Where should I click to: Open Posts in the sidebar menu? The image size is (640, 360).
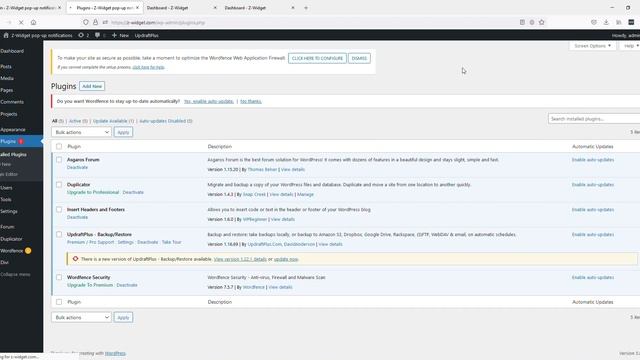[x=6, y=66]
